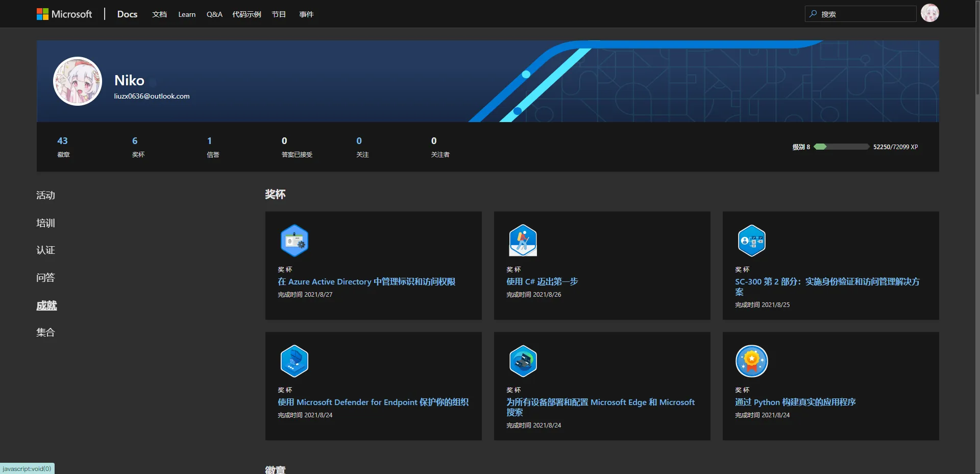The image size is (980, 474).
Task: Open the Learn menu item
Action: click(x=187, y=14)
